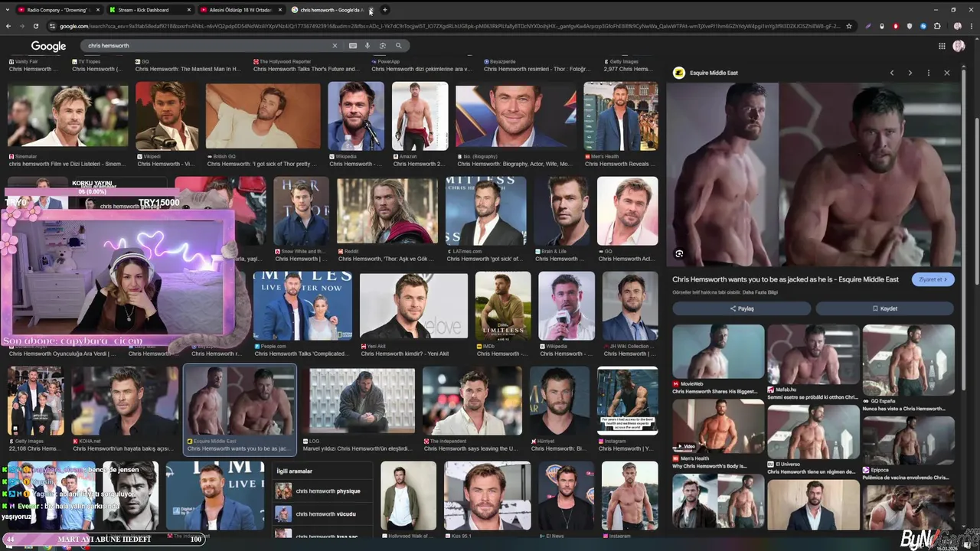Viewport: 980px width, 551px height.
Task: Close the Esquire Middle East preview panel
Action: tap(946, 73)
